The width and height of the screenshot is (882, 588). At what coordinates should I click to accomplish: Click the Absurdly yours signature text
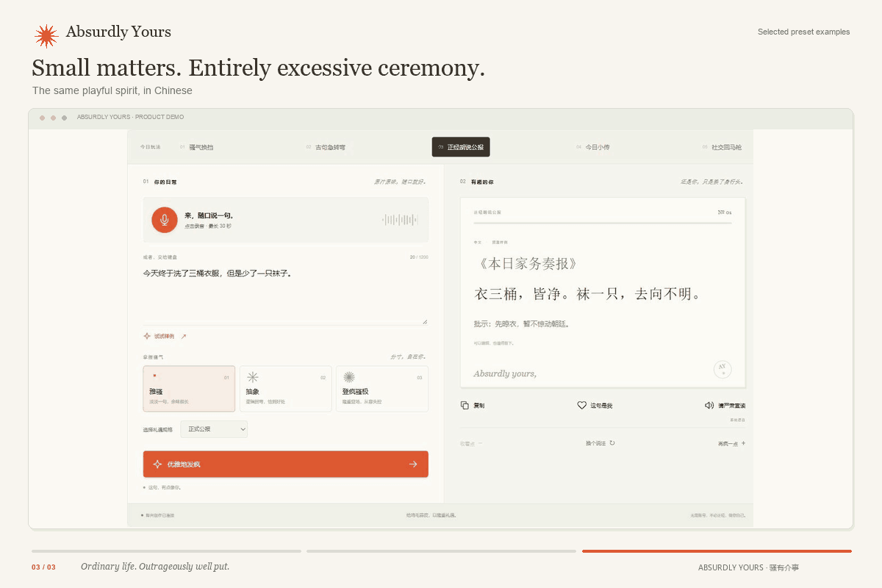point(505,373)
